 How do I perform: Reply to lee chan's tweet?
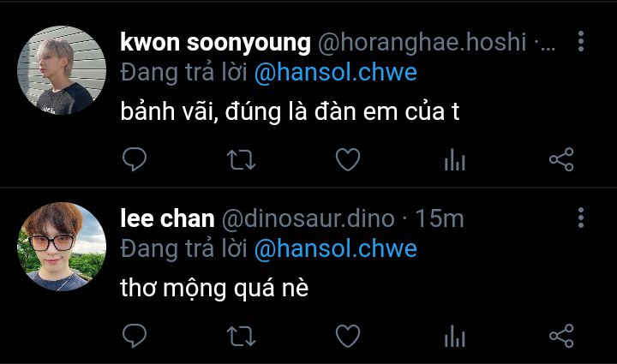(x=135, y=336)
